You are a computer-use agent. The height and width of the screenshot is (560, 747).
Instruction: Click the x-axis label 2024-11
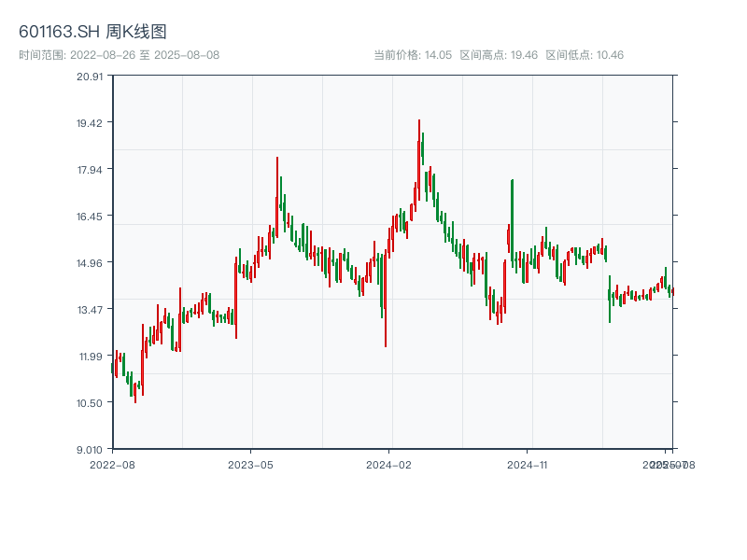[527, 465]
